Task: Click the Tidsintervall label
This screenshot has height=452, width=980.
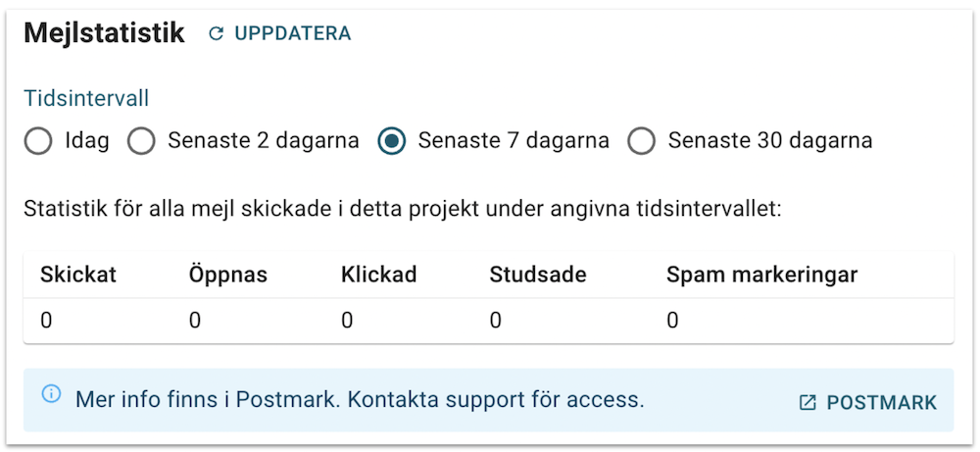Action: click(86, 98)
